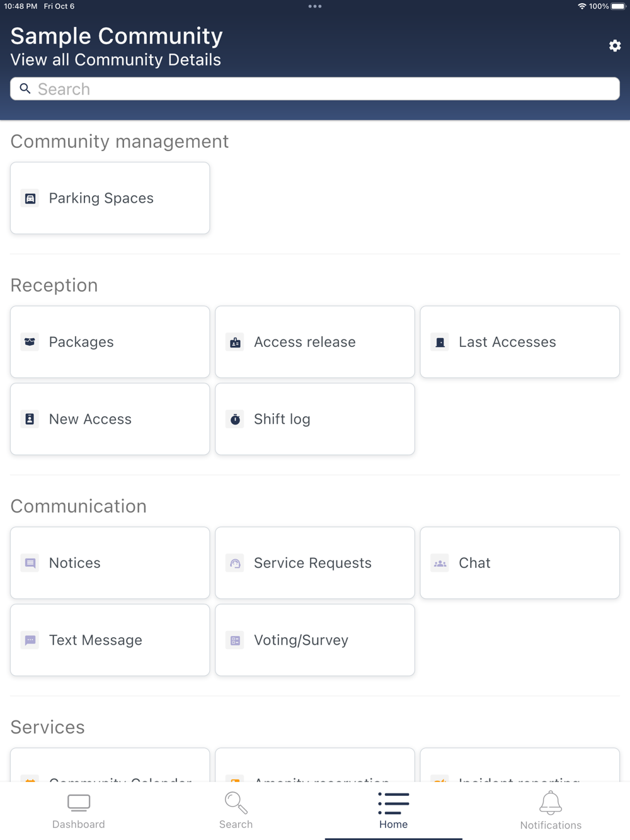This screenshot has width=630, height=840.
Task: Tap the battery status icon
Action: 619,6
